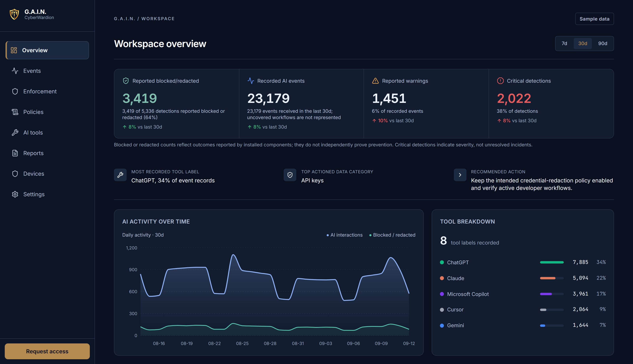The image size is (633, 364).
Task: Go to the Events section
Action: coord(47,71)
